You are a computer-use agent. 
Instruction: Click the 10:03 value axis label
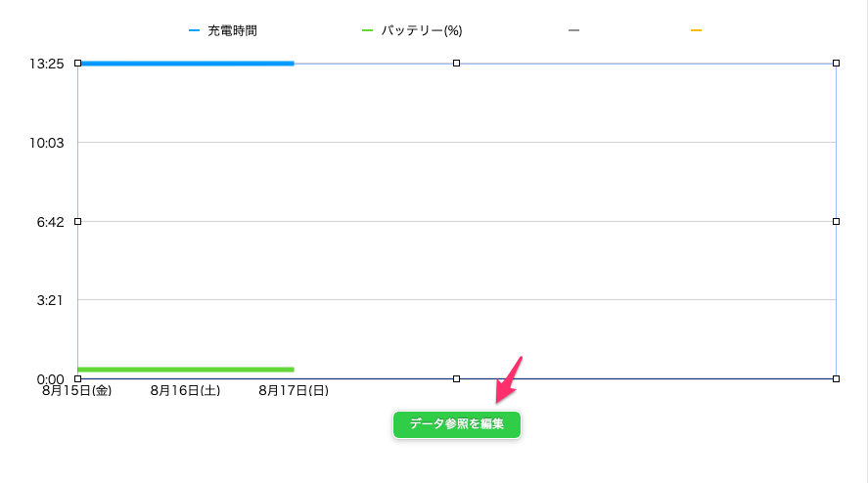tap(47, 144)
